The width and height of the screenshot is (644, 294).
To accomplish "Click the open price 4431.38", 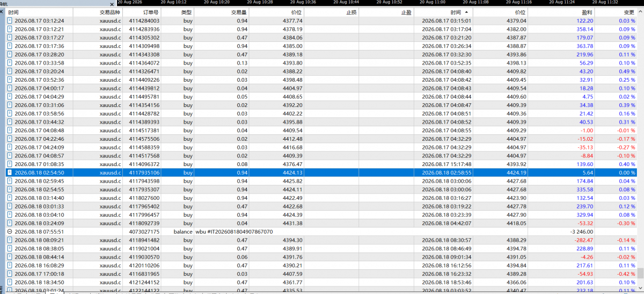I will (292, 223).
